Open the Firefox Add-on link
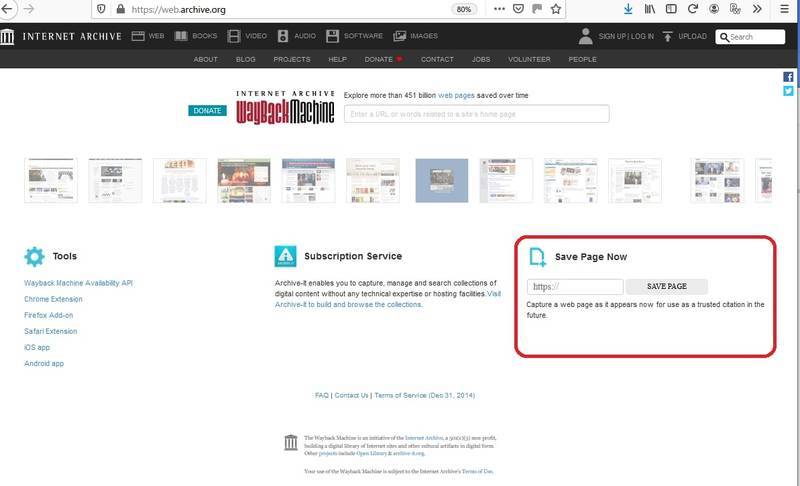The height and width of the screenshot is (486, 800). pyautogui.click(x=48, y=315)
